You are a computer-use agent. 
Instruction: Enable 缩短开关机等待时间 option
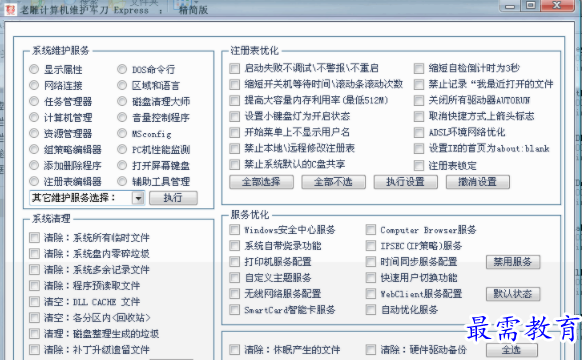pyautogui.click(x=235, y=84)
